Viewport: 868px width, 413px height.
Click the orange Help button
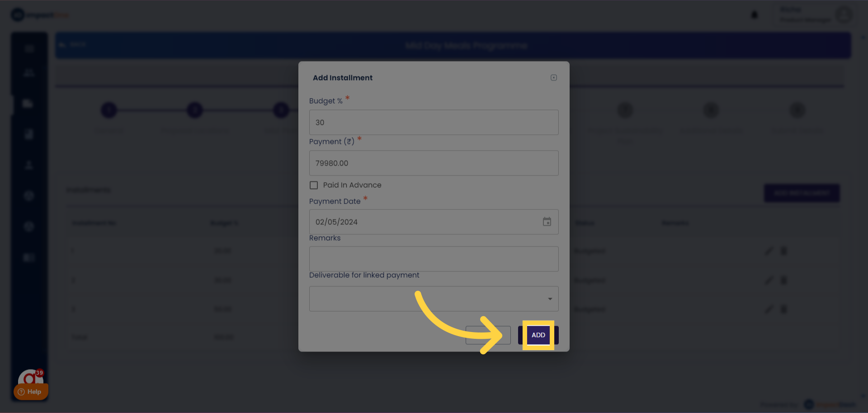tap(30, 392)
